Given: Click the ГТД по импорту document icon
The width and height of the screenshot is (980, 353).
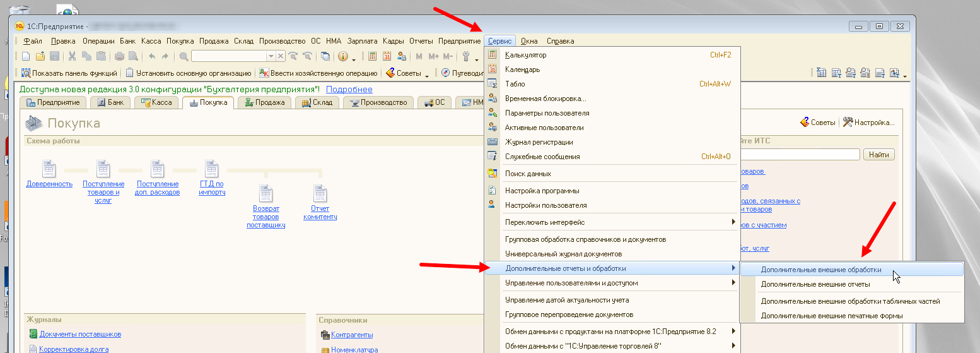Looking at the screenshot, I should [212, 169].
